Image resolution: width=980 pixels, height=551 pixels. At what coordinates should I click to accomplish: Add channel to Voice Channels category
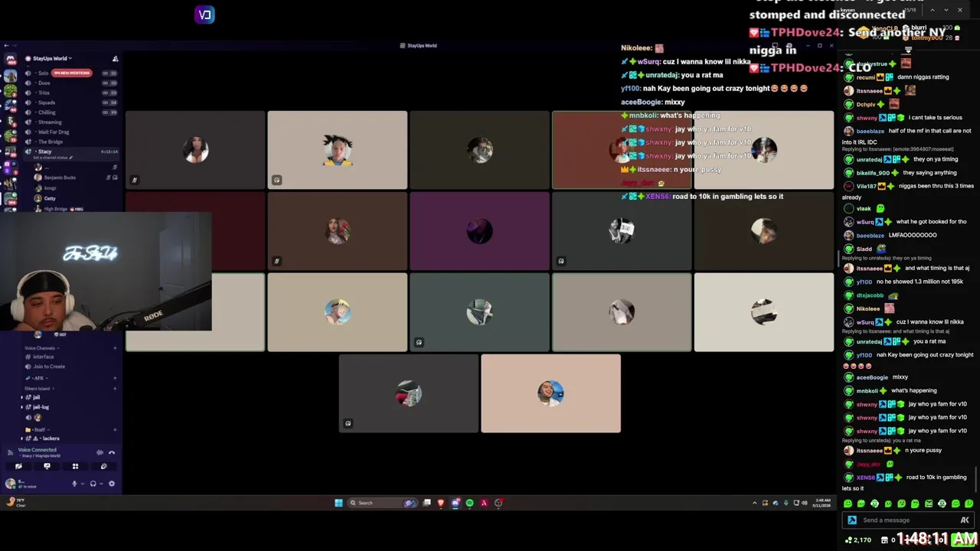[115, 348]
